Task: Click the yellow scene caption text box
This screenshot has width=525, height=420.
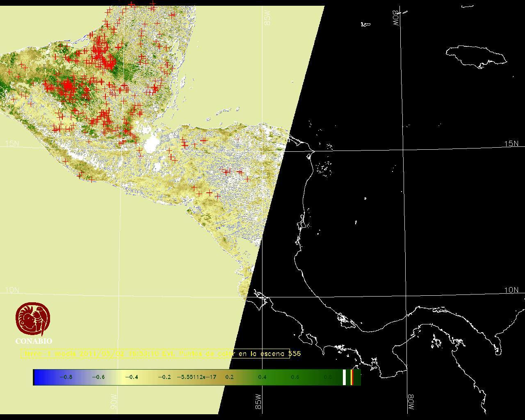Action: pyautogui.click(x=156, y=354)
